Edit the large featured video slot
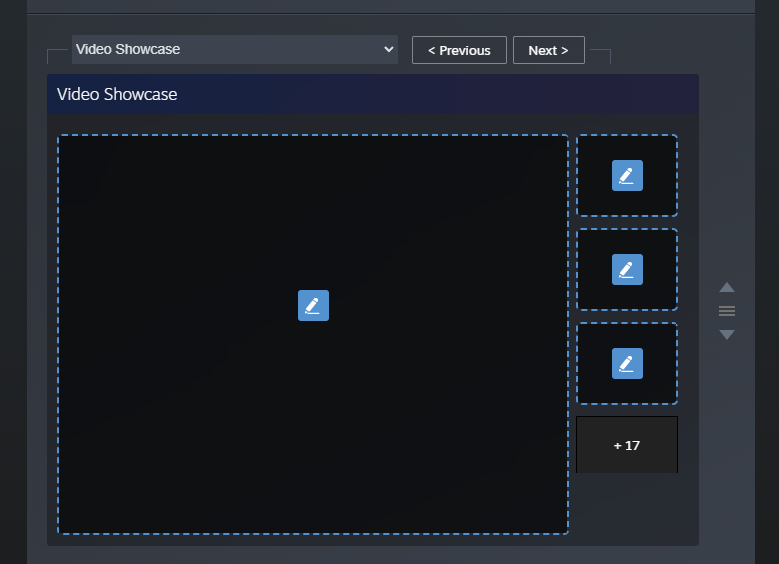This screenshot has width=779, height=564. point(313,305)
